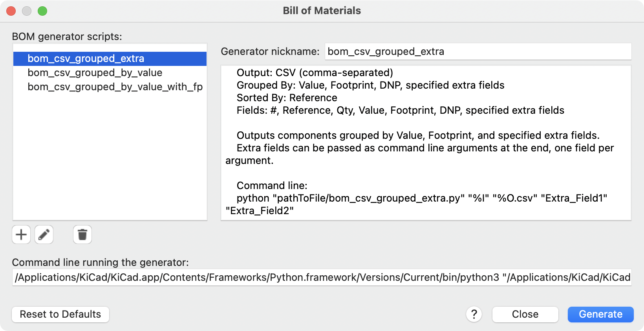644x331 pixels.
Task: Close the dialog using the red window button
Action: pyautogui.click(x=11, y=11)
